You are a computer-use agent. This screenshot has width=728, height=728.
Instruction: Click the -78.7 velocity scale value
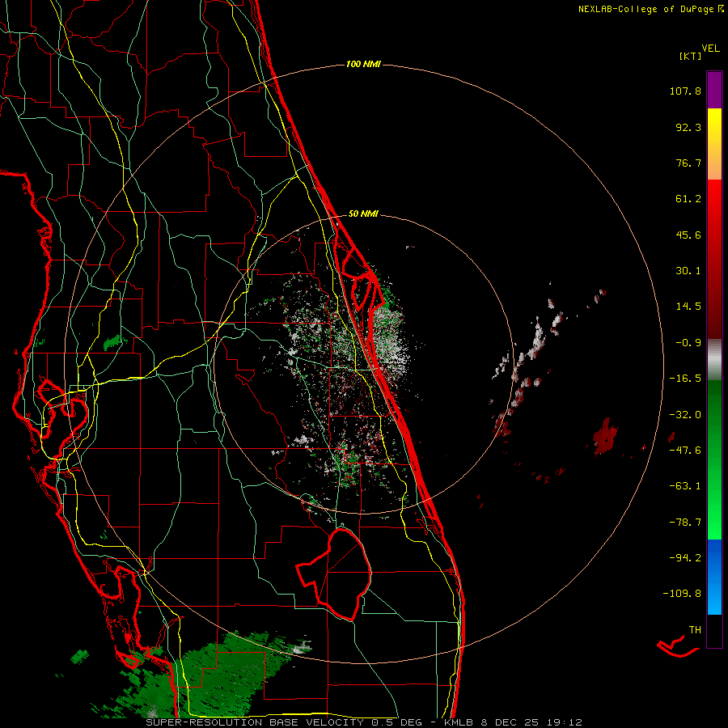coord(685,523)
